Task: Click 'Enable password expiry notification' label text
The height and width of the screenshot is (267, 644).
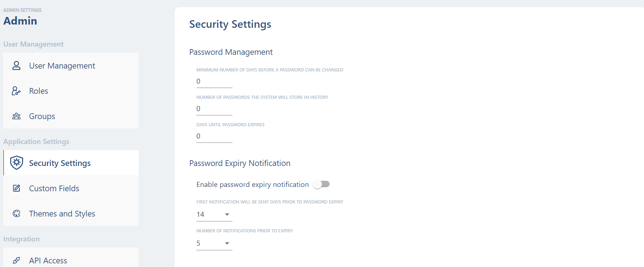Action: click(253, 185)
